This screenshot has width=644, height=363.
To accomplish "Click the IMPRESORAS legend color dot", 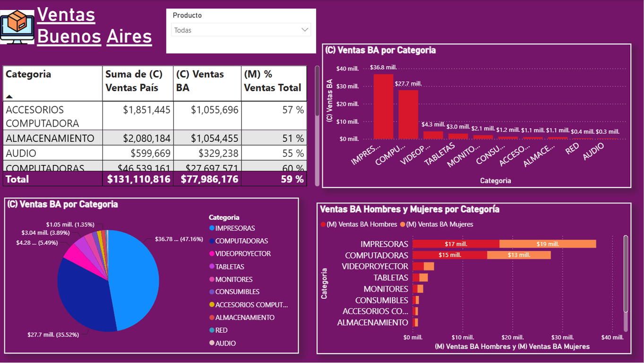I will (212, 228).
